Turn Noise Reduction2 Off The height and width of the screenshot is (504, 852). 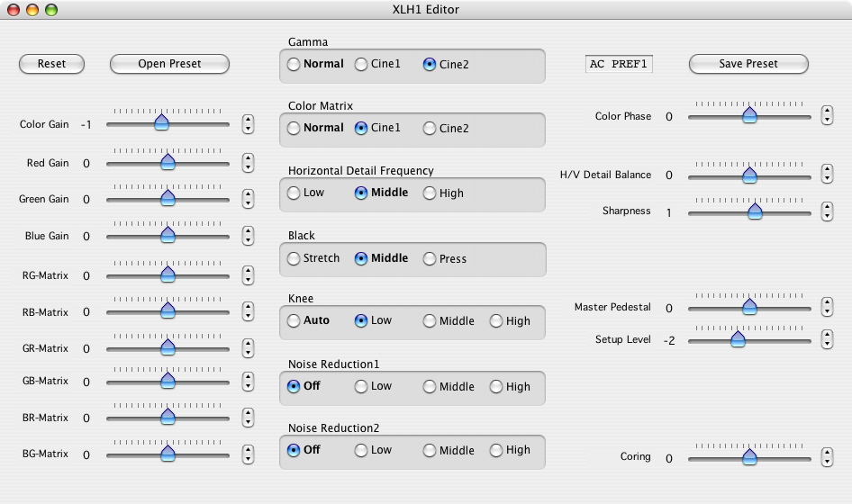[294, 450]
